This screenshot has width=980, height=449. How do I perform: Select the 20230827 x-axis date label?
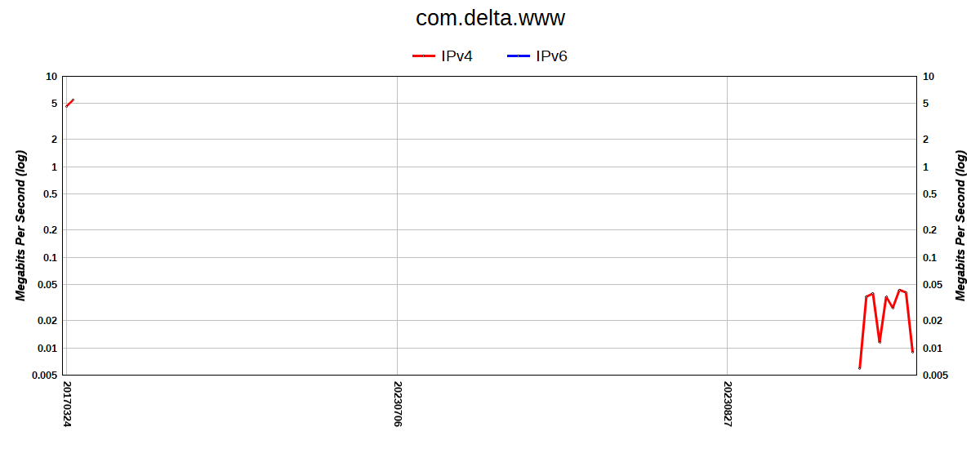[728, 403]
